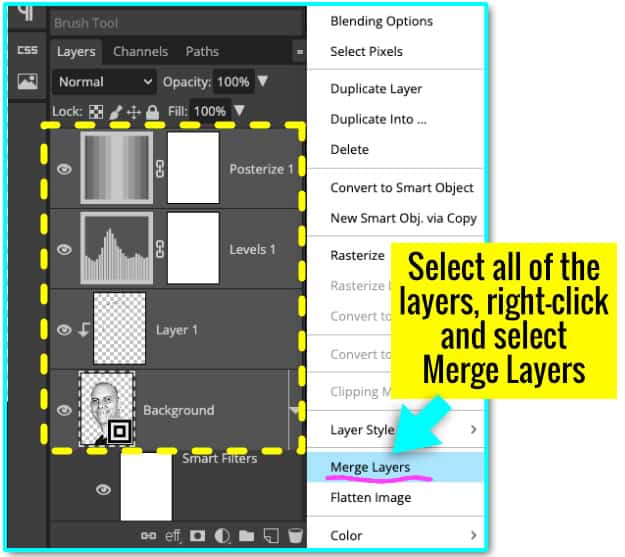Click the Opacity 100% value field
Screen dimensions: 625x557
click(x=233, y=82)
